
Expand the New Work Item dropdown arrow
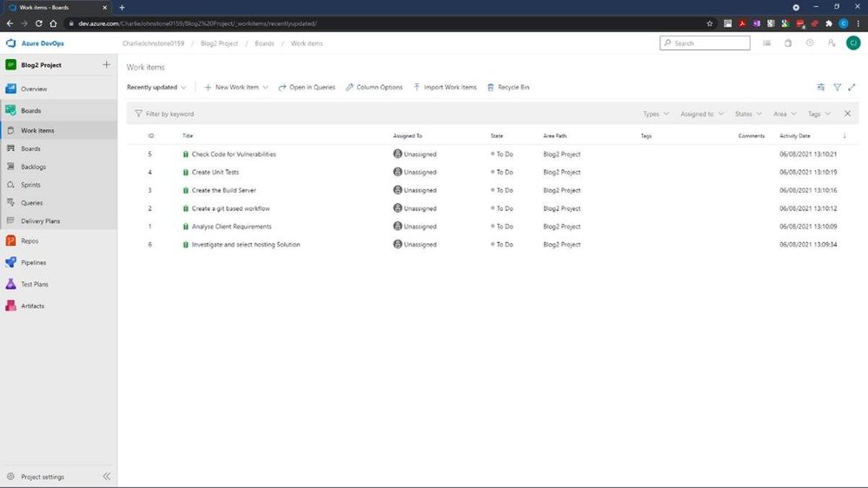point(266,87)
